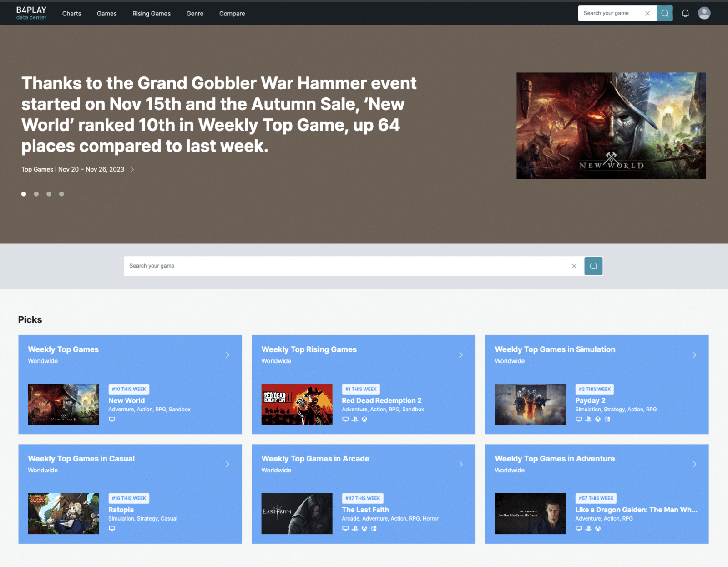Click the #10 THIS WEEK badge
The width and height of the screenshot is (728, 567).
129,389
